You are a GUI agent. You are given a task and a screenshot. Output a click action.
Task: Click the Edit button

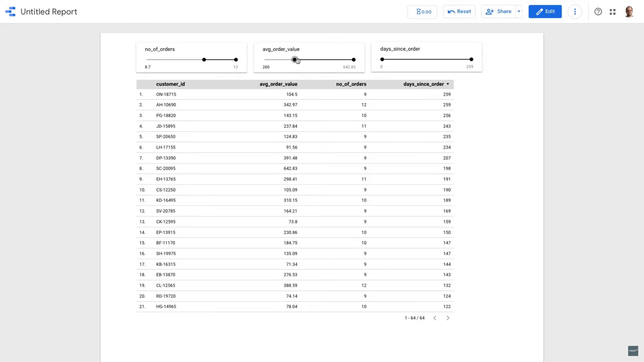[x=545, y=12]
